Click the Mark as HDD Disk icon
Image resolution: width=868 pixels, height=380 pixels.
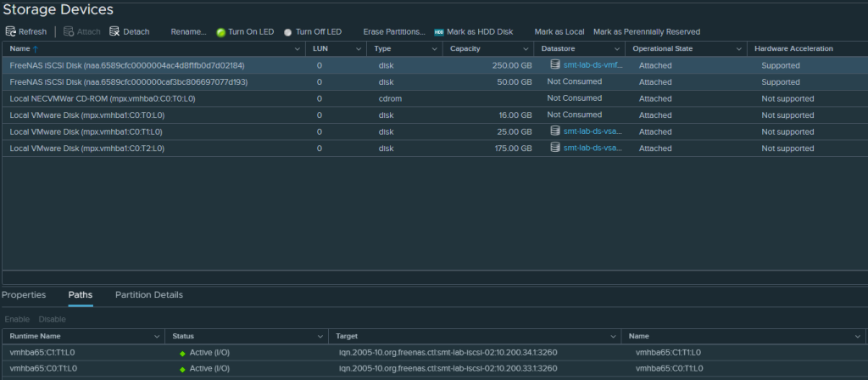click(x=439, y=32)
